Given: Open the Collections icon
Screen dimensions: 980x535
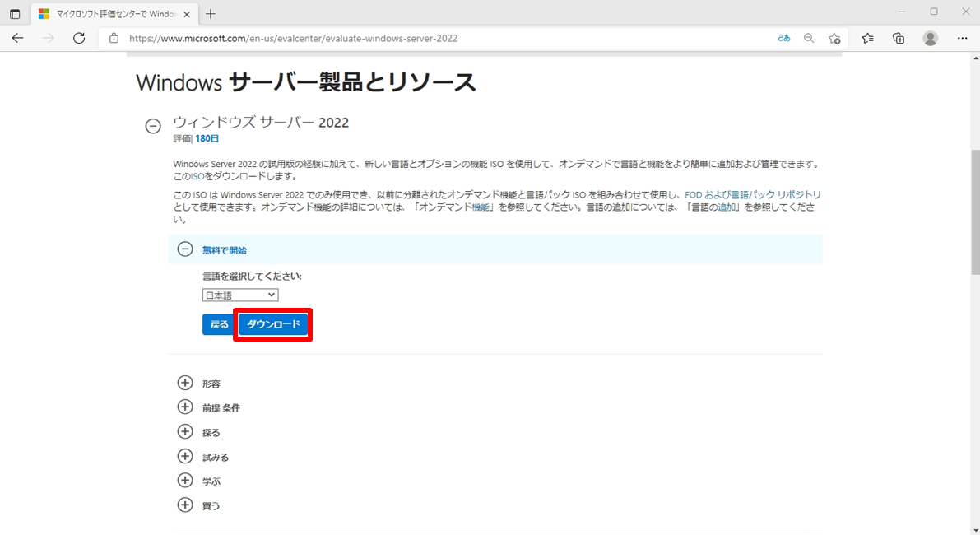Looking at the screenshot, I should pyautogui.click(x=898, y=38).
